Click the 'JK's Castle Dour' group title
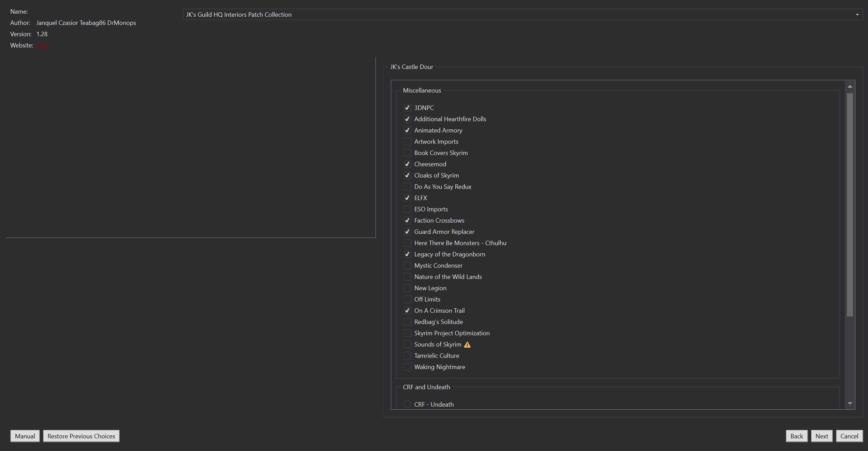Screen dimensions: 868x451 coord(412,67)
